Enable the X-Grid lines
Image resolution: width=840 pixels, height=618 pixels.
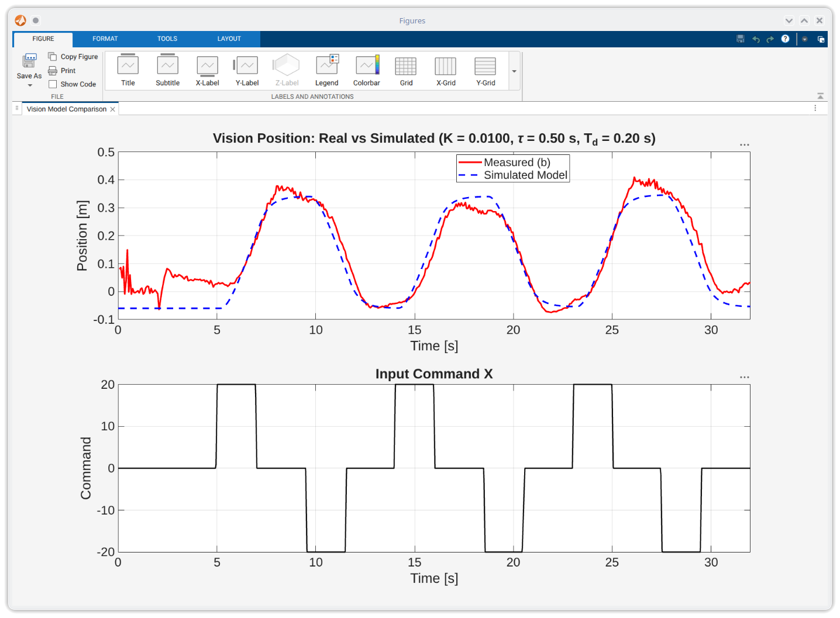pyautogui.click(x=446, y=70)
